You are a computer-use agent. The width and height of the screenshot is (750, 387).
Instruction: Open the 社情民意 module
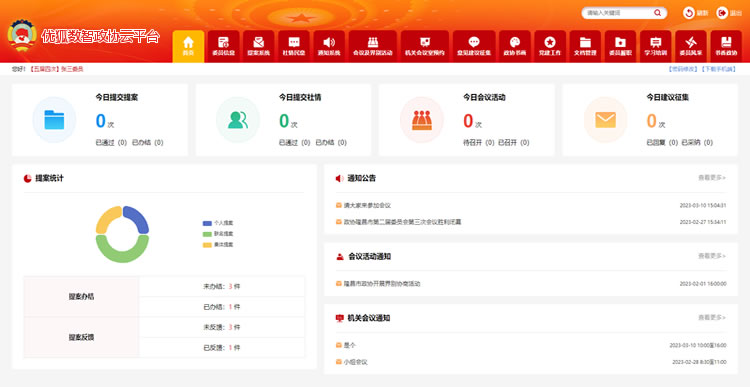click(294, 46)
